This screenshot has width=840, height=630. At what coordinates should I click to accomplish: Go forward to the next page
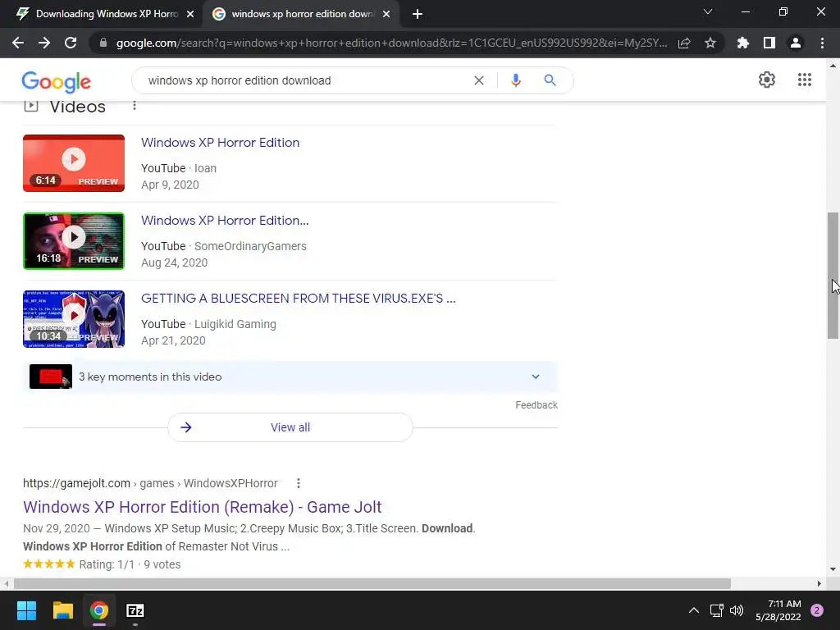coord(44,43)
